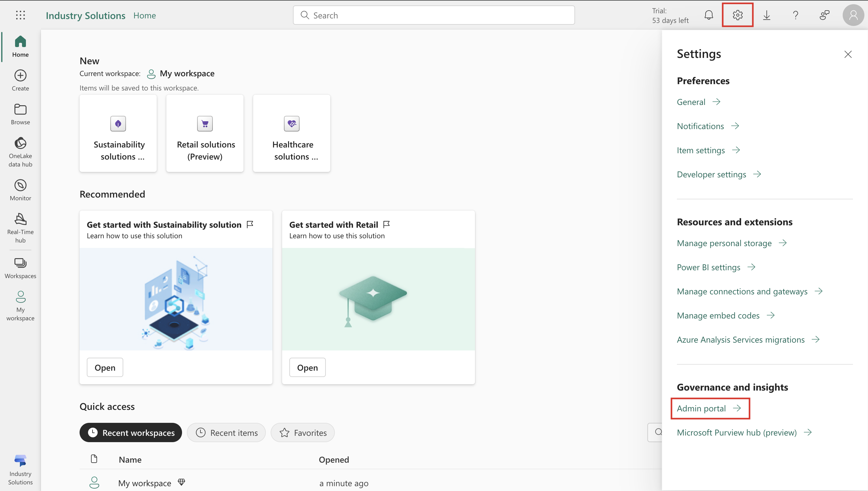Open the help question mark icon
This screenshot has width=868, height=491.
pyautogui.click(x=796, y=15)
